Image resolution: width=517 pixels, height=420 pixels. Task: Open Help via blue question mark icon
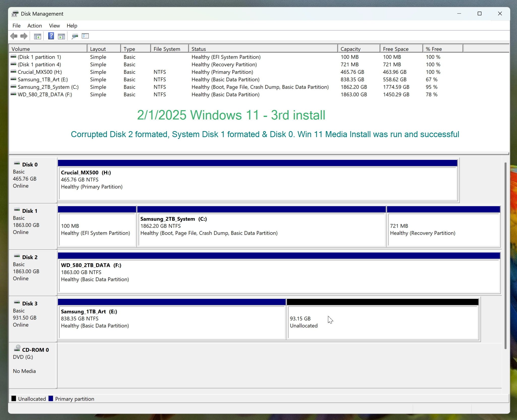pyautogui.click(x=51, y=36)
